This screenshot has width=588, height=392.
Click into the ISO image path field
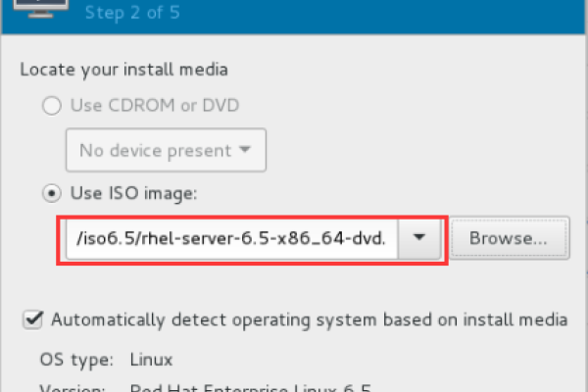231,238
